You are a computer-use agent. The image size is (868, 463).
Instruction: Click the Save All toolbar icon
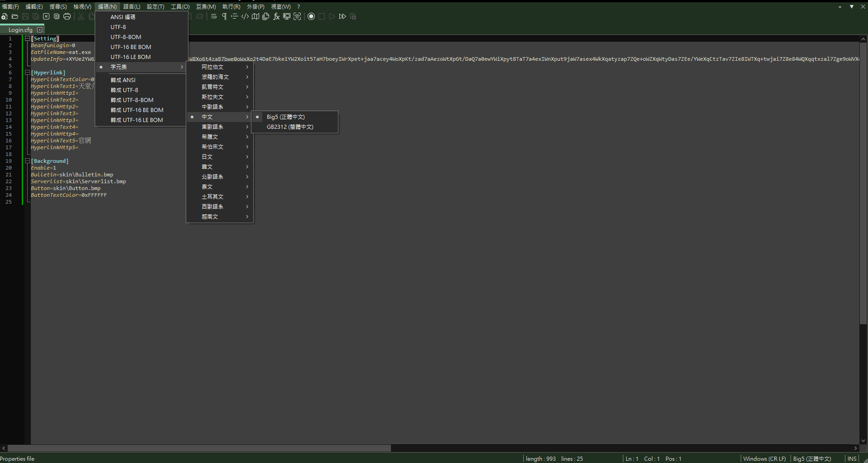[x=36, y=16]
